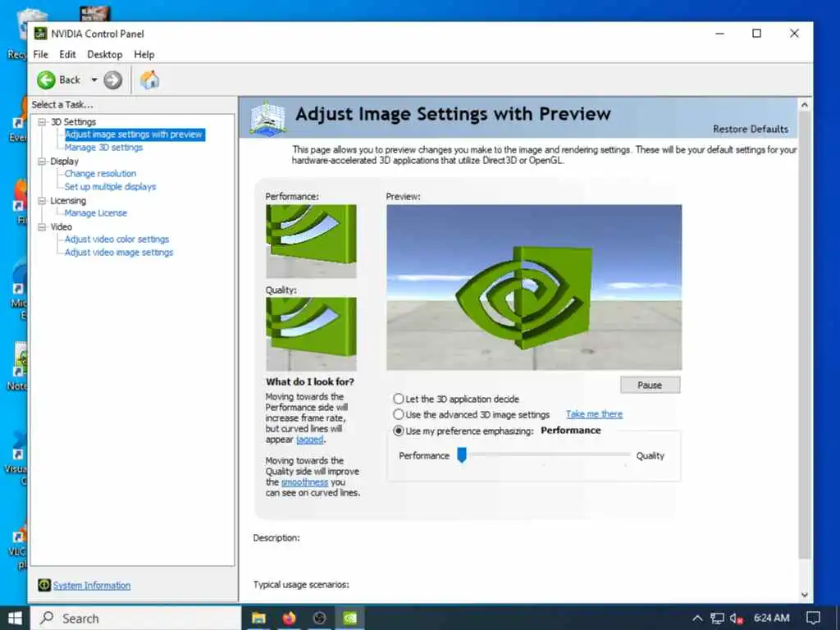Click the taskbar search magnifier icon
Screen dimensions: 840x630
[47, 618]
